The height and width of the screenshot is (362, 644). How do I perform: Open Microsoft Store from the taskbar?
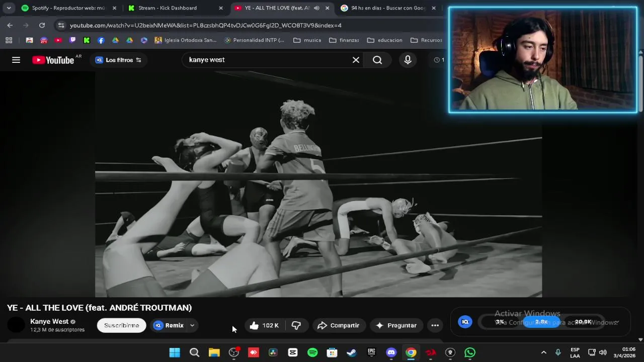point(332,352)
